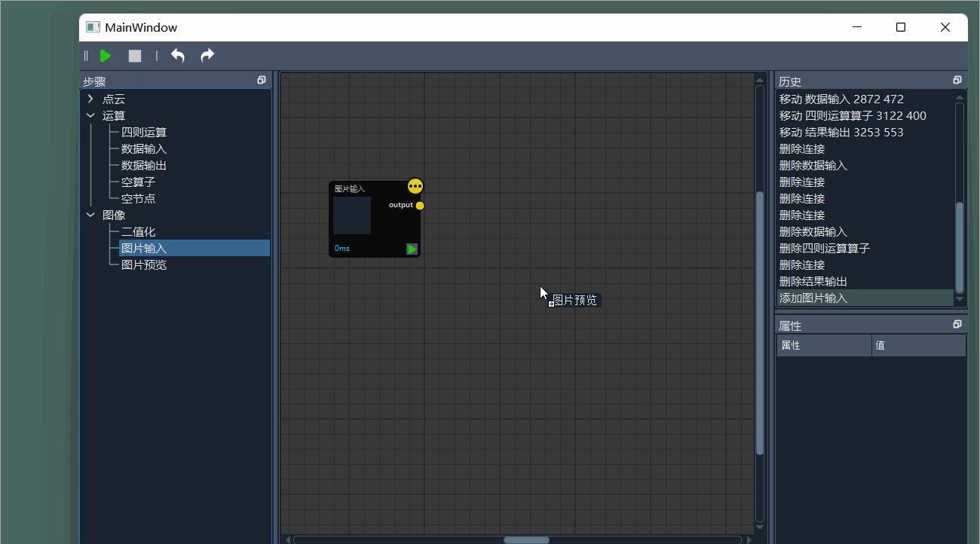The width and height of the screenshot is (980, 544).
Task: Click the 属性 column header
Action: pos(824,345)
